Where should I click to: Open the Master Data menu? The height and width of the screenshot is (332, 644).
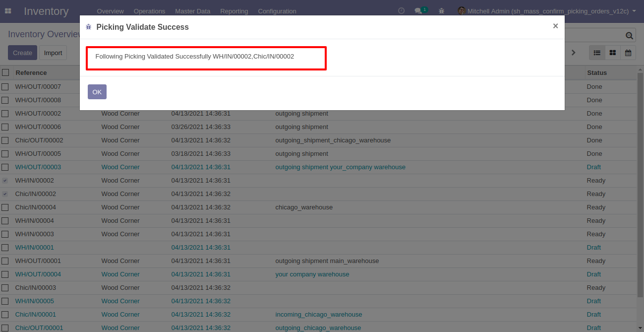point(192,11)
